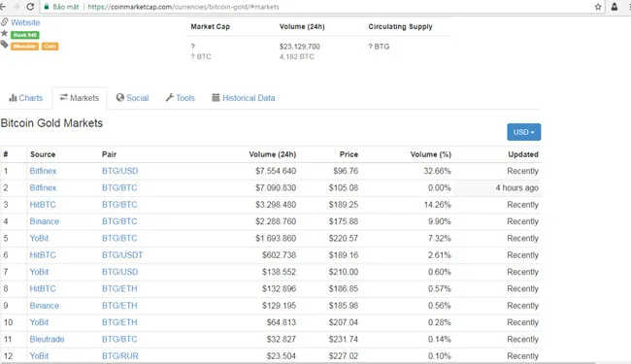This screenshot has height=364, width=631.
Task: Open BTG/USD pair for YoBit row 7
Action: (120, 273)
